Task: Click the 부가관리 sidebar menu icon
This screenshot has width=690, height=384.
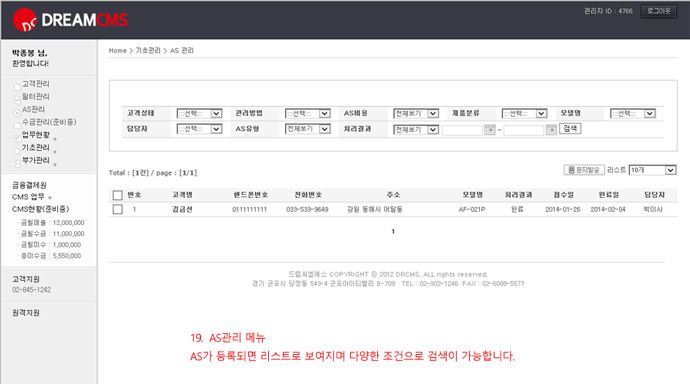Action: [17, 163]
